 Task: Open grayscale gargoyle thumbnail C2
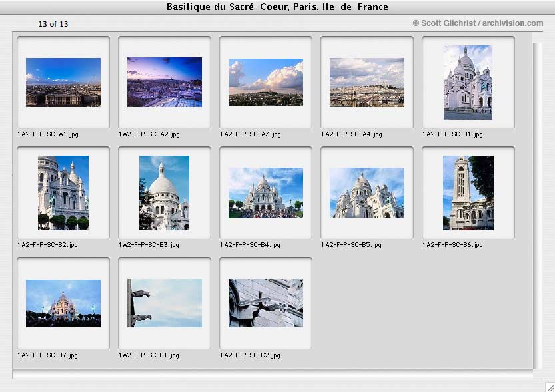[x=266, y=303]
